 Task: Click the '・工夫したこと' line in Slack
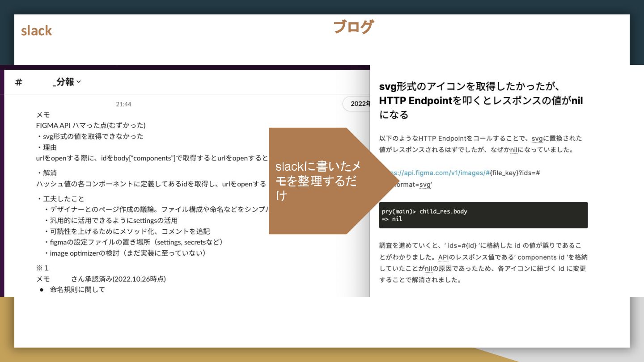pos(60,198)
